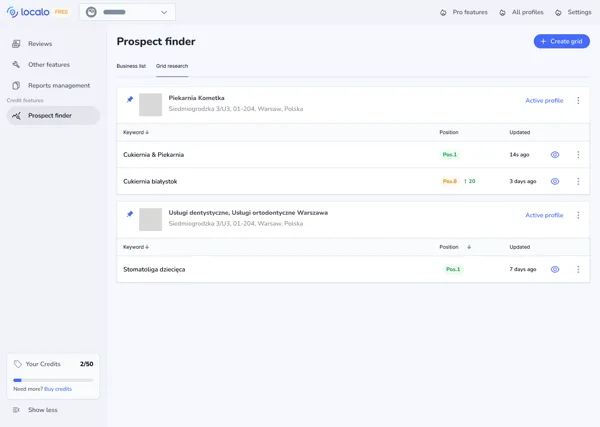Image resolution: width=600 pixels, height=427 pixels.
Task: Sort Piekarnia Kometka keywords by Keyword column
Action: tap(136, 132)
